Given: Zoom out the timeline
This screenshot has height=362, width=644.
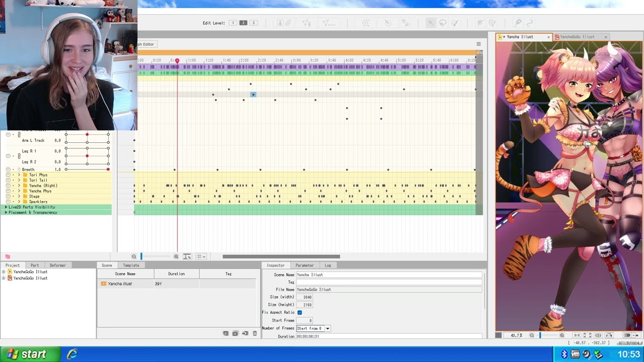Looking at the screenshot, I should tap(134, 256).
